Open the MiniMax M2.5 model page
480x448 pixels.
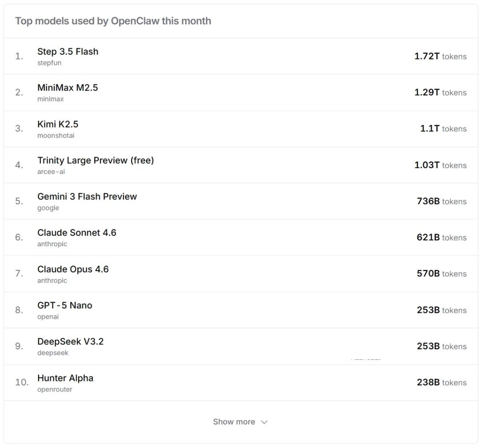[68, 88]
